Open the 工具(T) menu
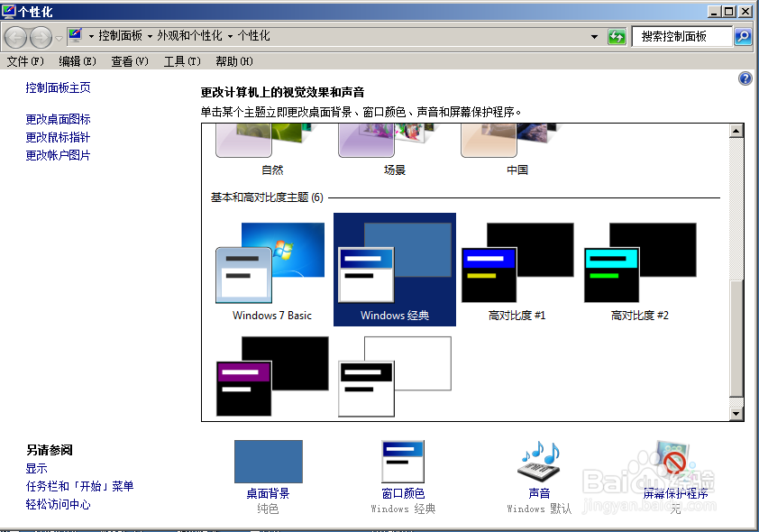 (x=182, y=61)
